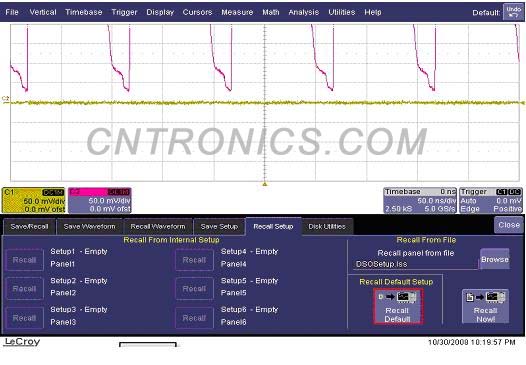The height and width of the screenshot is (365, 526).
Task: Click the LeCroy logo at bottom left
Action: (22, 342)
